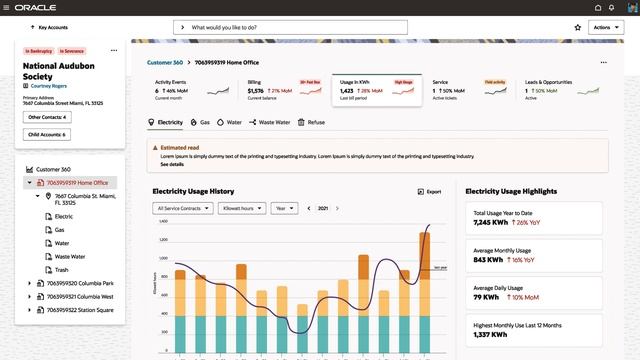This screenshot has width=640, height=360.
Task: Open the hamburger navigation menu
Action: pyautogui.click(x=6, y=7)
